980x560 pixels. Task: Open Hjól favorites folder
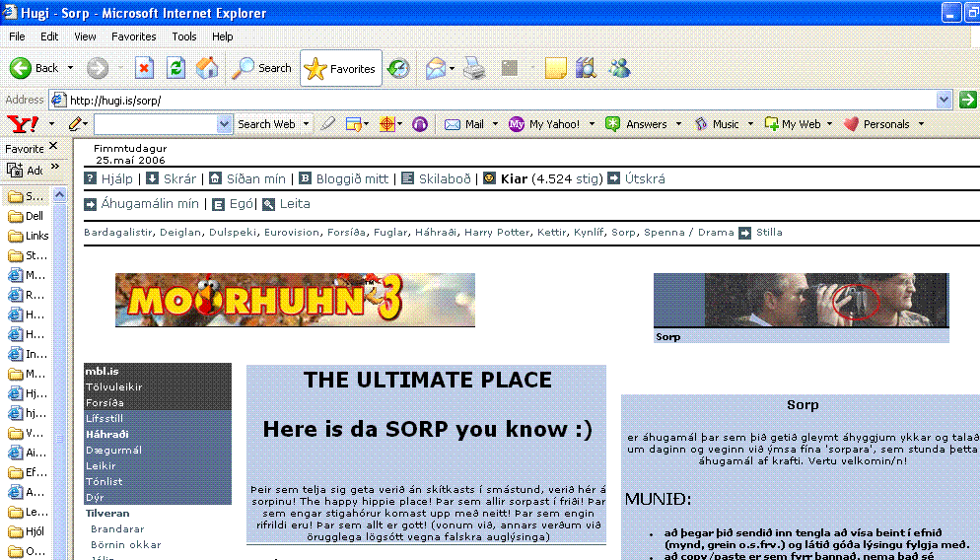pyautogui.click(x=27, y=531)
